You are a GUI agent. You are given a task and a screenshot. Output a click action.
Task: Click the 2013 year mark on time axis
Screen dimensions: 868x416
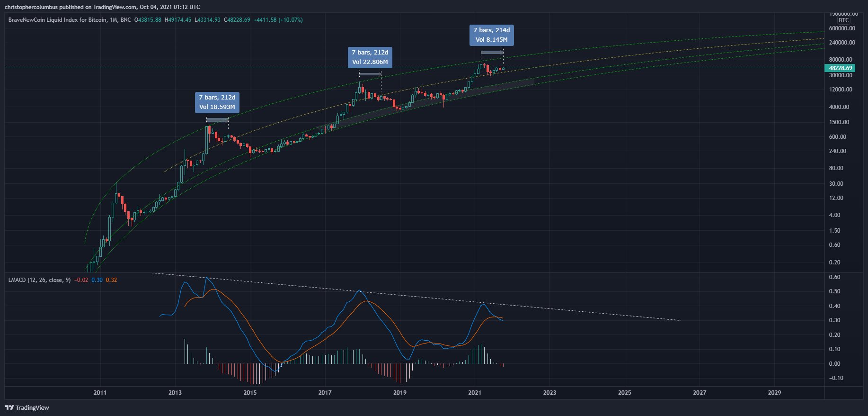coord(175,392)
